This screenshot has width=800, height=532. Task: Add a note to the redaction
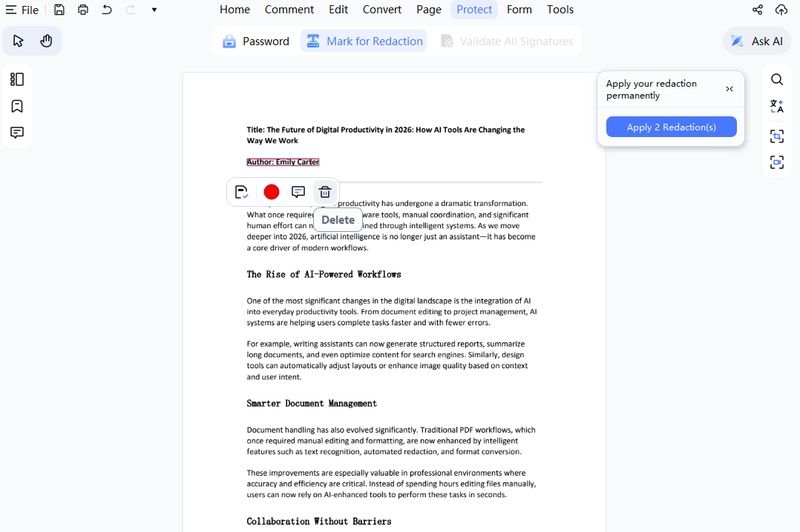[298, 192]
